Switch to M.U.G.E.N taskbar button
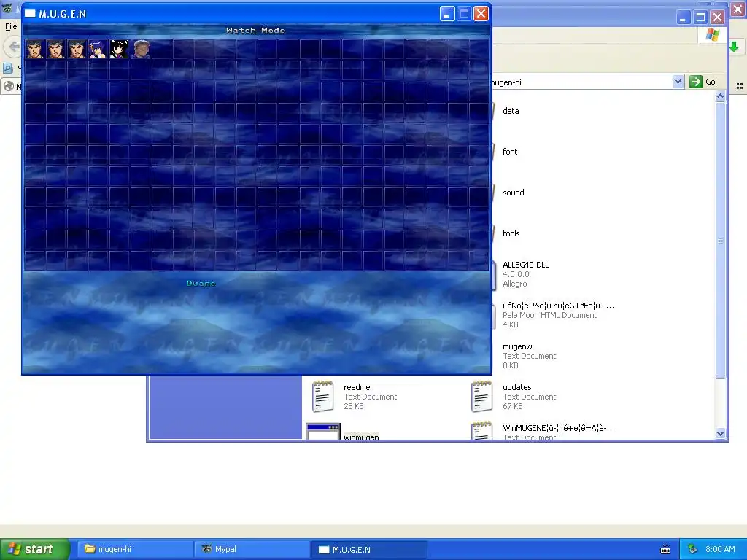Viewport: 747px width, 560px height. tap(369, 550)
